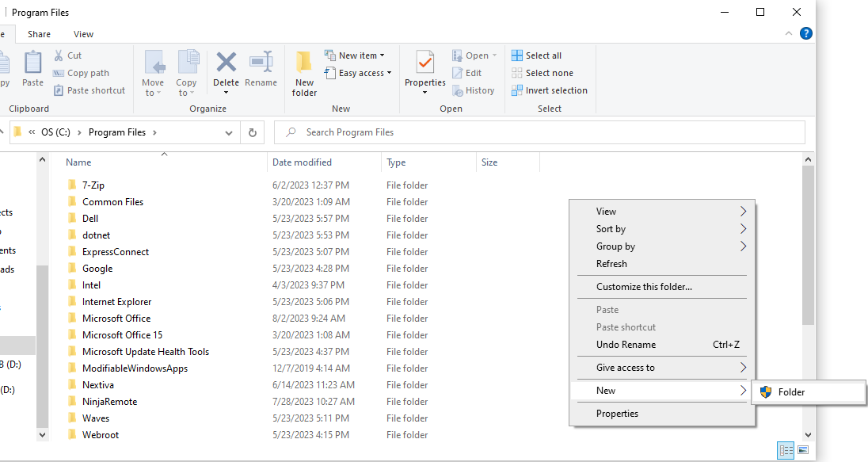Image resolution: width=868 pixels, height=462 pixels.
Task: Switch to details view layout icon
Action: pyautogui.click(x=786, y=450)
